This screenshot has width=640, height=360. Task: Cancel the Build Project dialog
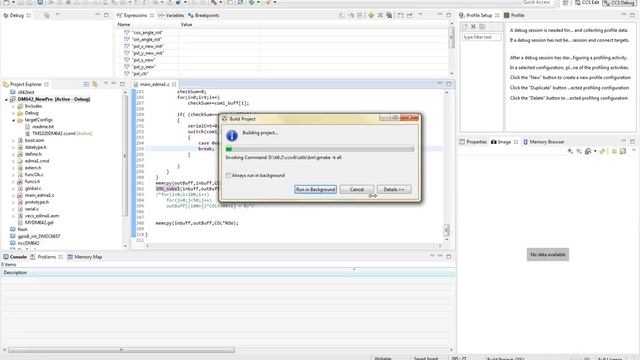tap(356, 189)
